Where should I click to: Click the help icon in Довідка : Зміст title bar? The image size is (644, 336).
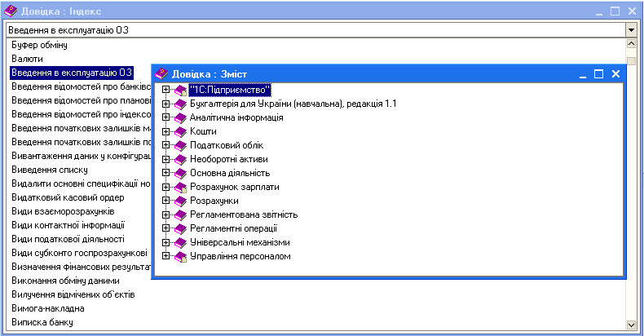point(161,74)
